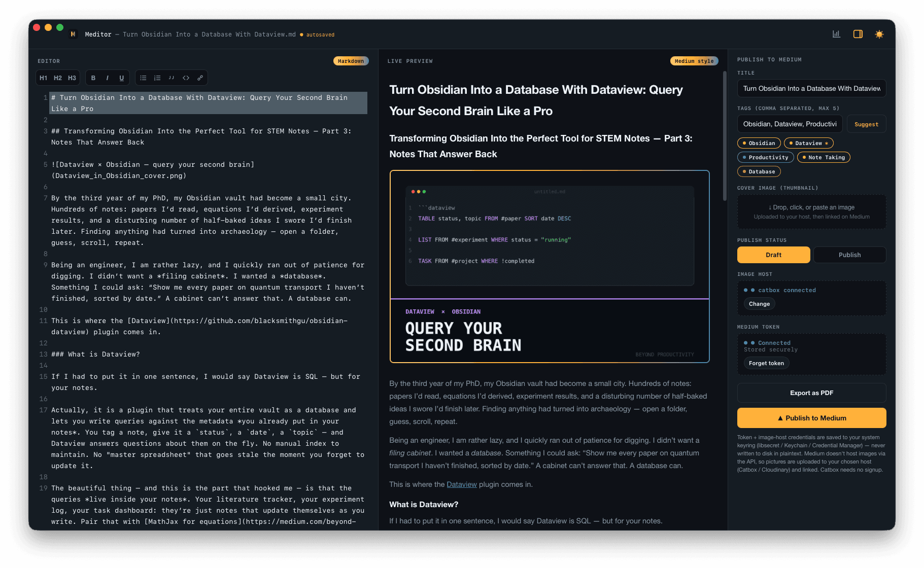Insert a bulleted list
Screen dimensions: 924x568
tap(143, 78)
